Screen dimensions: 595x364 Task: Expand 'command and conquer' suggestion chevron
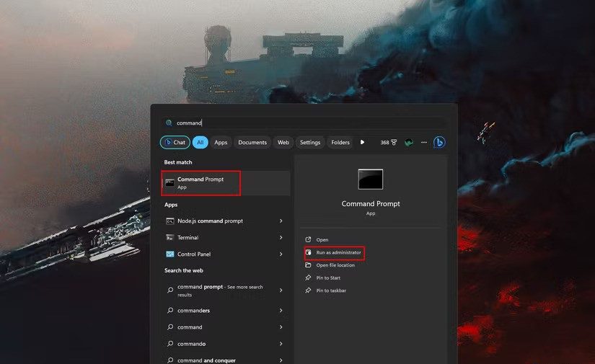pos(281,360)
